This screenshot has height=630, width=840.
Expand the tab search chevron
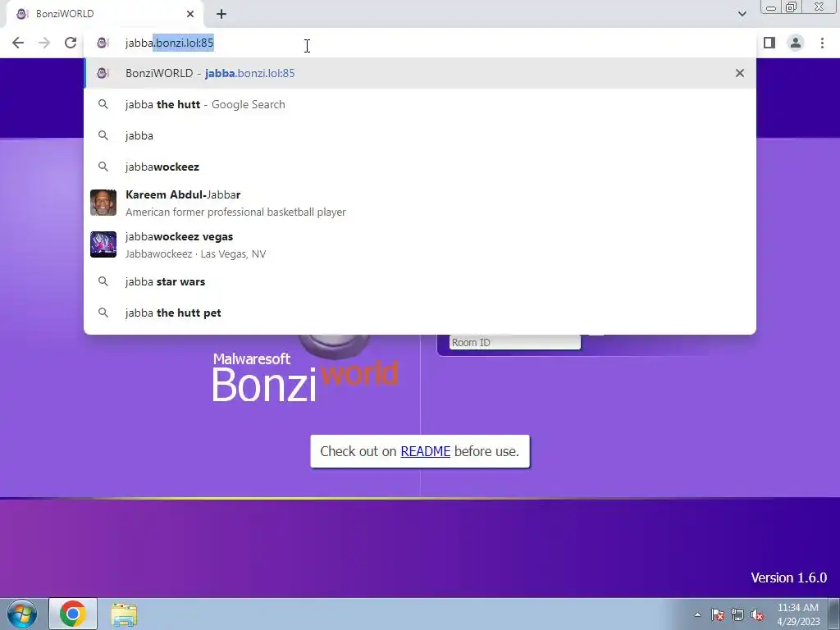click(742, 14)
